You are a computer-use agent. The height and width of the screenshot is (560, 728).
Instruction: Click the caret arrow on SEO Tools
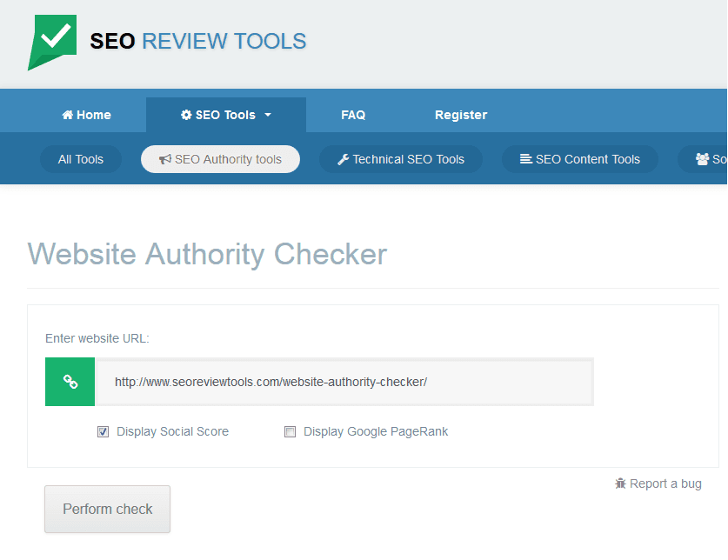coord(267,114)
